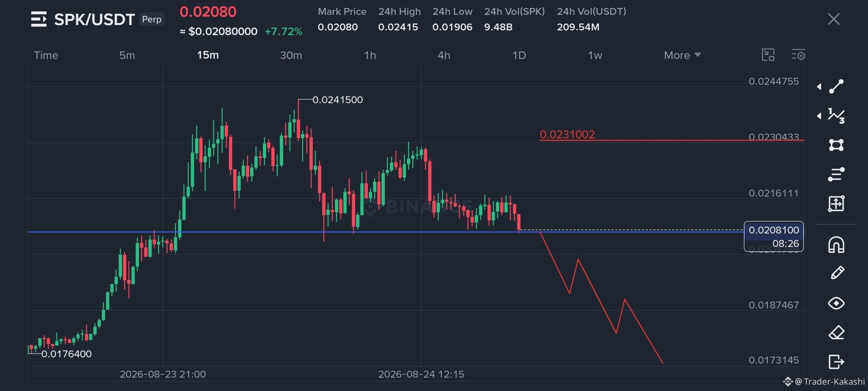Image resolution: width=868 pixels, height=391 pixels.
Task: Switch to the 4h timeframe
Action: tap(444, 55)
